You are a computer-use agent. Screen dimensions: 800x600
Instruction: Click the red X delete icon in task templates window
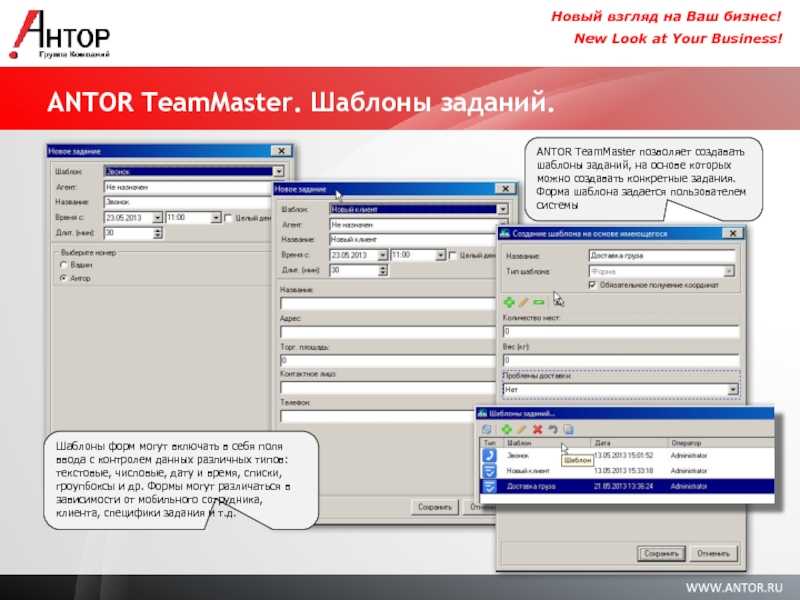point(537,430)
